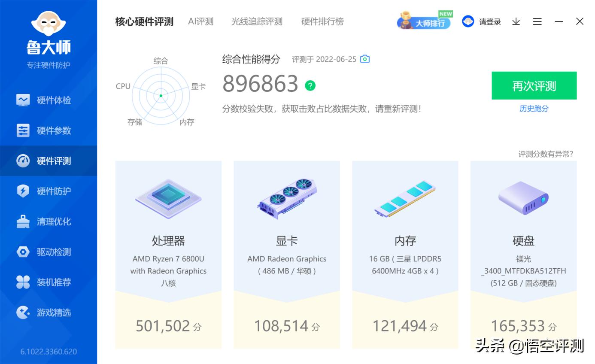
Task: Click the camera screenshot icon beside the date
Action: pyautogui.click(x=364, y=59)
